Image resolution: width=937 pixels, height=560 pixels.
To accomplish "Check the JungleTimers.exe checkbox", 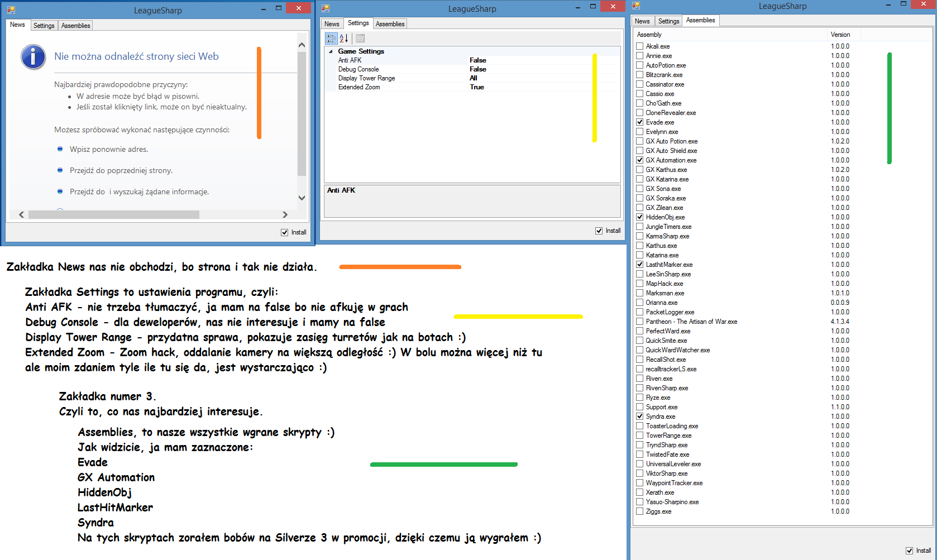I will (x=640, y=227).
